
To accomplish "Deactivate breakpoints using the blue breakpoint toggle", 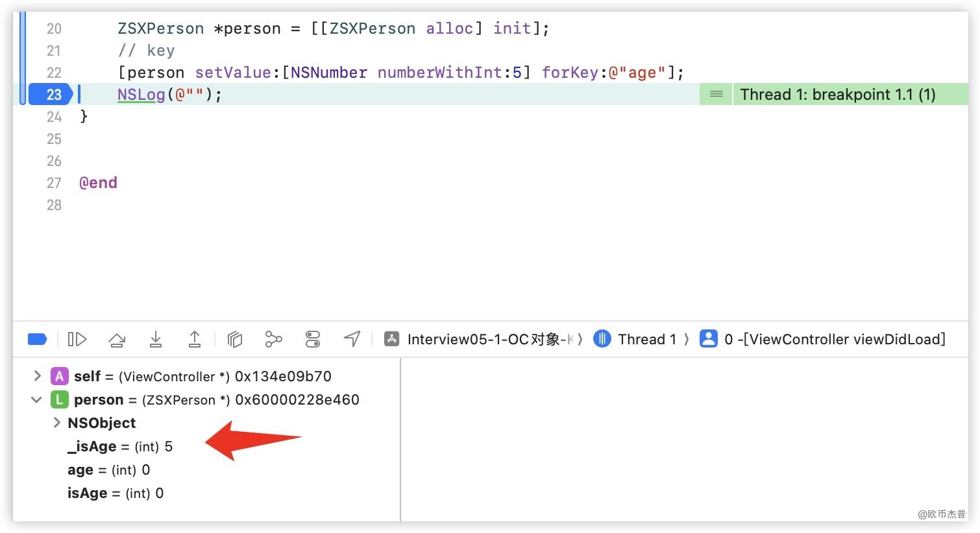I will (x=38, y=339).
